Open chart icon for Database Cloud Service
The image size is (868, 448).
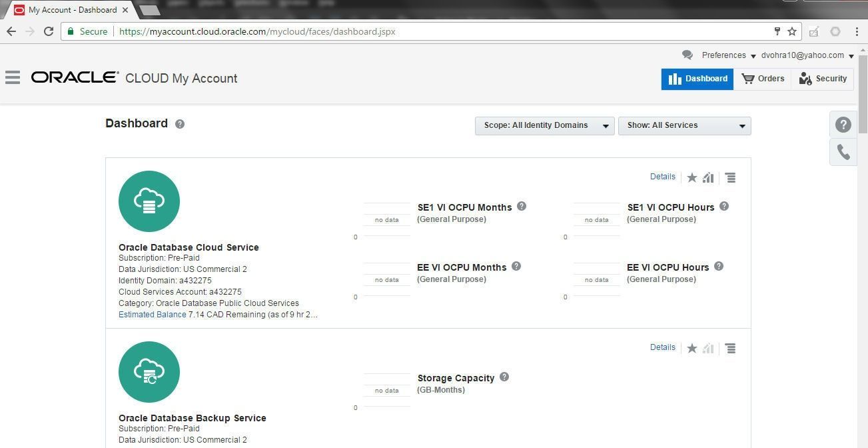coord(708,177)
